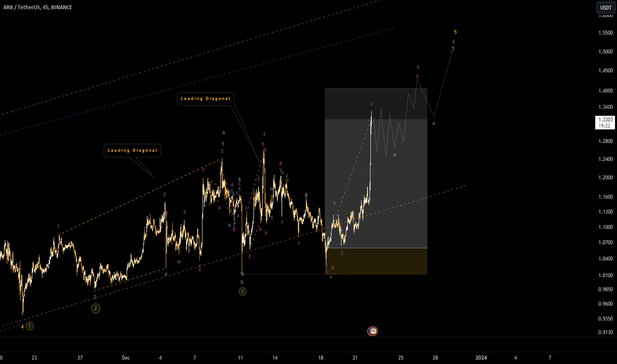Select the gray profit target zone of the position
This screenshot has width=617, height=364.
[376, 168]
